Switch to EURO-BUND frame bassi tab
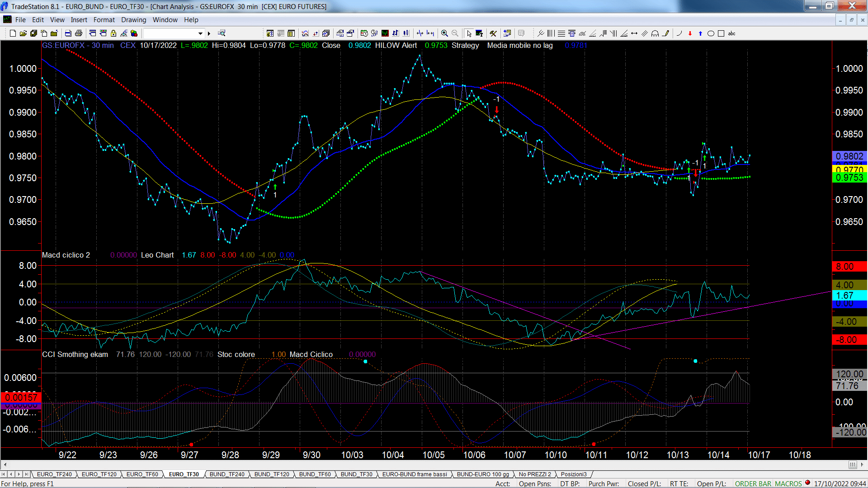The height and width of the screenshot is (488, 868). (x=415, y=474)
